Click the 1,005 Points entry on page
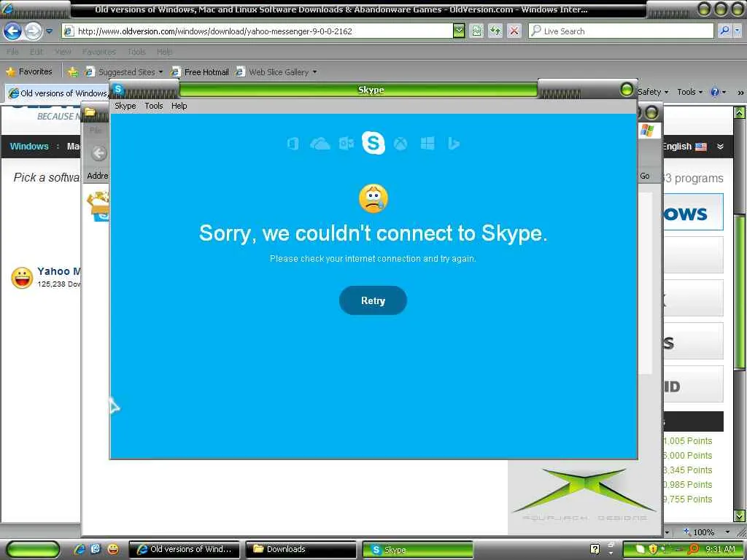The height and width of the screenshot is (560, 747). 688,441
